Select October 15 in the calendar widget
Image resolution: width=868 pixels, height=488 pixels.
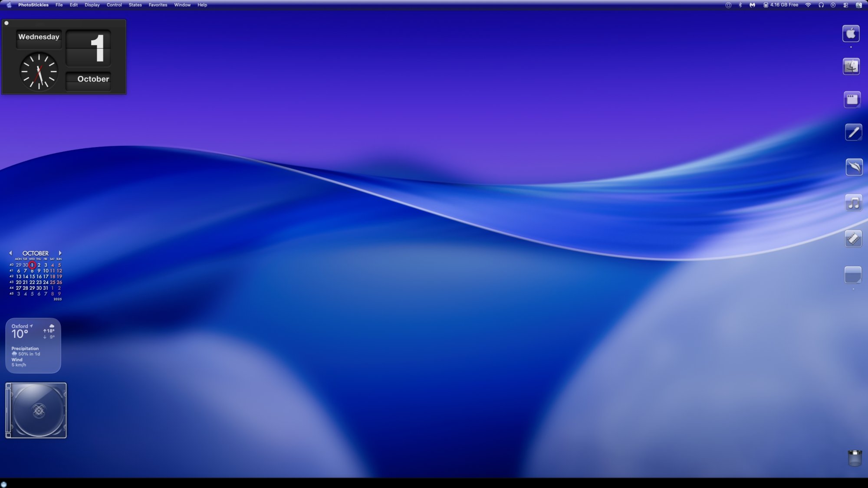click(32, 276)
